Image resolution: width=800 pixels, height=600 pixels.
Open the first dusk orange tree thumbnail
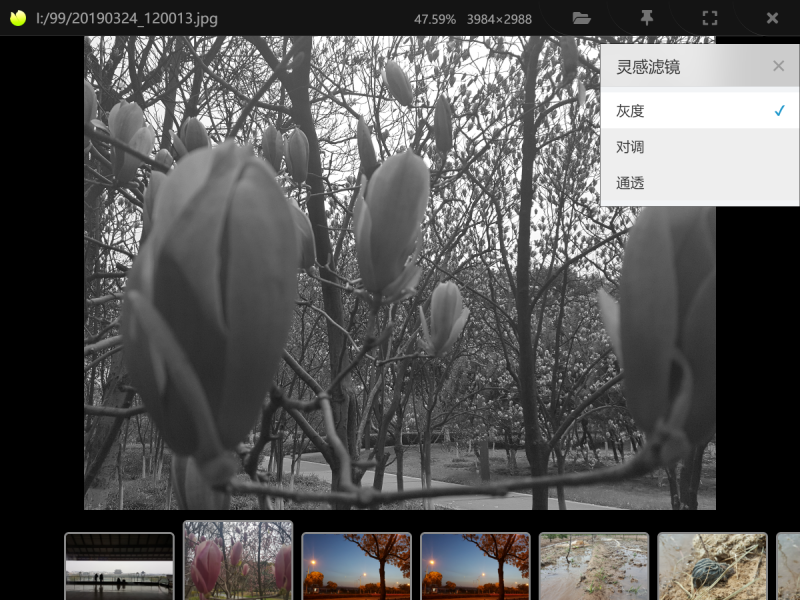(x=356, y=566)
